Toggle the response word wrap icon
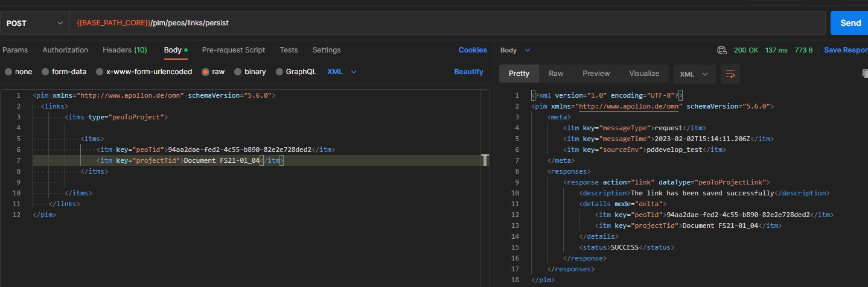 point(730,74)
